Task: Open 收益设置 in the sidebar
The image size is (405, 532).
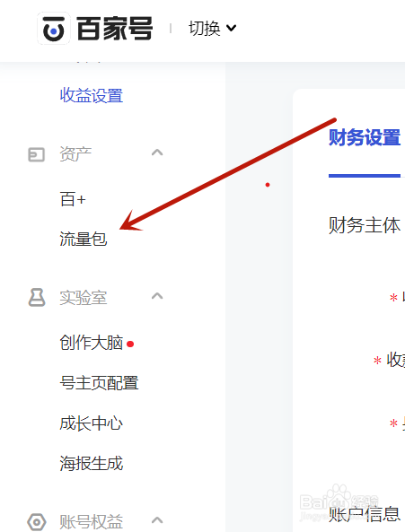Action: [91, 95]
